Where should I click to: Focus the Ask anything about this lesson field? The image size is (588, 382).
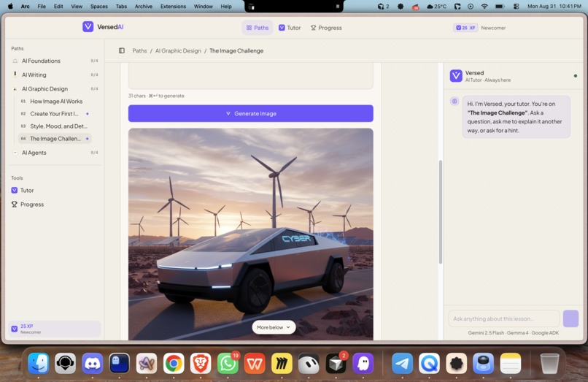tap(503, 318)
